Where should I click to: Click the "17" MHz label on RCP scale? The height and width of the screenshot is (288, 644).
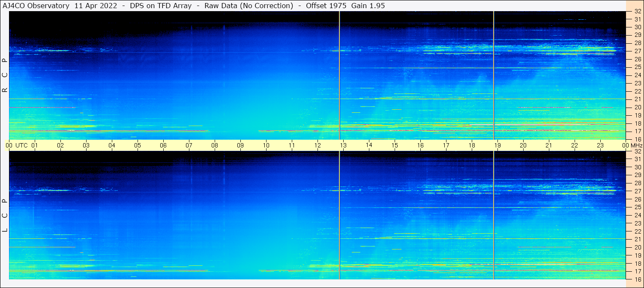[638, 131]
